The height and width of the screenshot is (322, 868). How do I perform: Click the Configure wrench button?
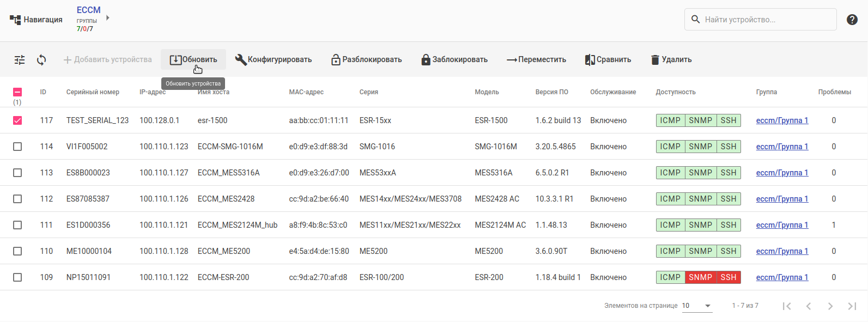tap(274, 60)
